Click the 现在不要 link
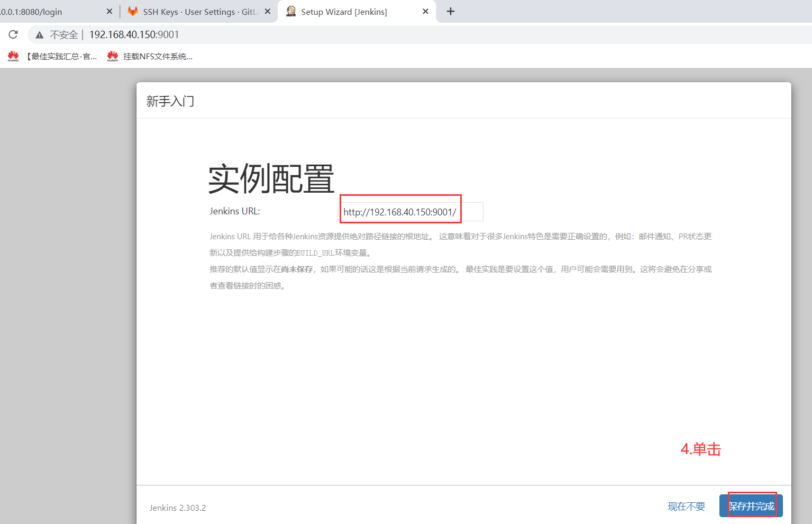This screenshot has height=524, width=812. pyautogui.click(x=686, y=507)
